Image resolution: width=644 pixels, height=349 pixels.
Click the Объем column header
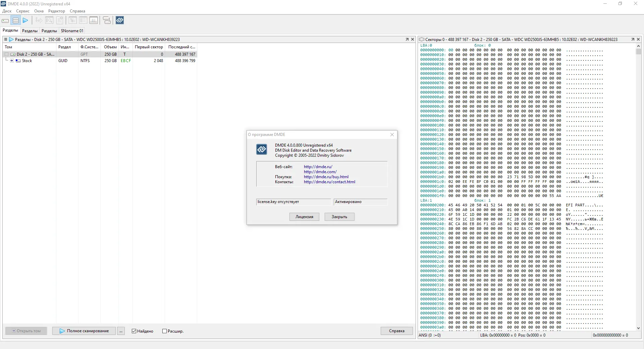pyautogui.click(x=110, y=47)
